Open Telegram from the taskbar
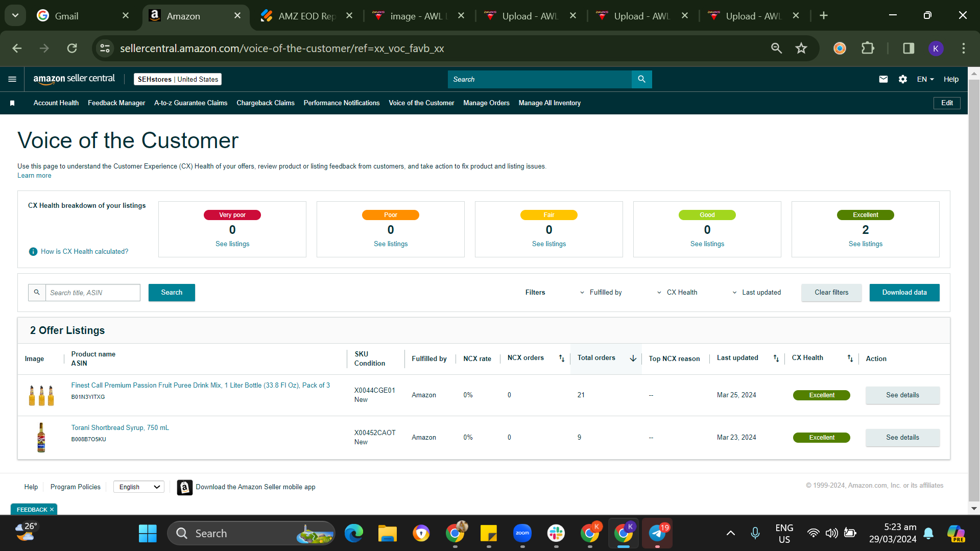 click(657, 534)
